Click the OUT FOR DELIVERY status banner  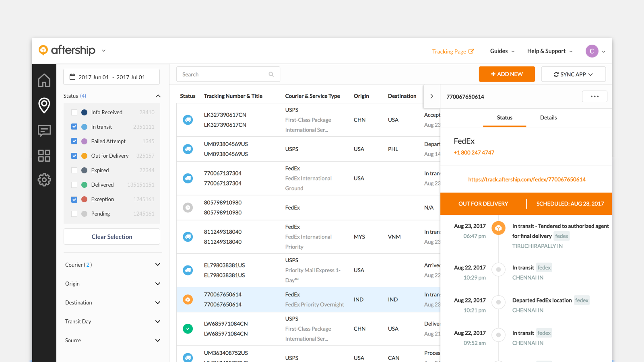483,204
